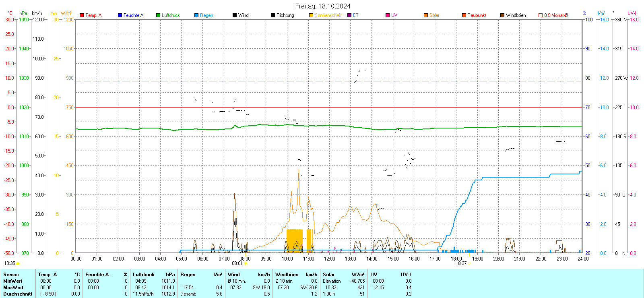
Task: Click the red Temp. A. legend swatch
Action: pyautogui.click(x=82, y=15)
